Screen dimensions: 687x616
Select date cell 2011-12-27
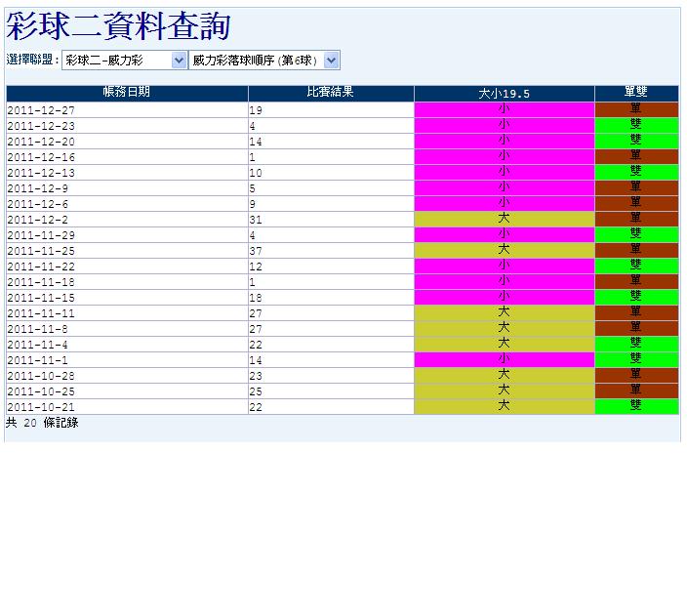[x=127, y=110]
